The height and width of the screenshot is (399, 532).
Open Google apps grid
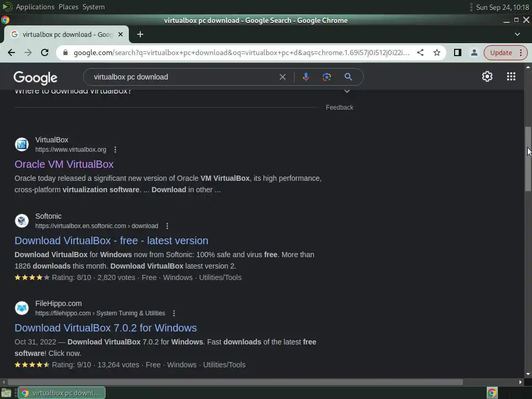[511, 76]
